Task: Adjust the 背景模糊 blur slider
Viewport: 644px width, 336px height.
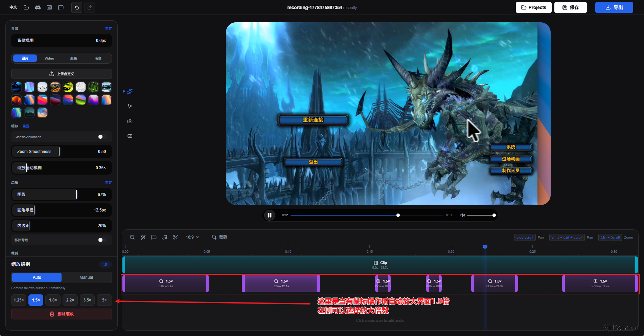Action: tap(62, 41)
